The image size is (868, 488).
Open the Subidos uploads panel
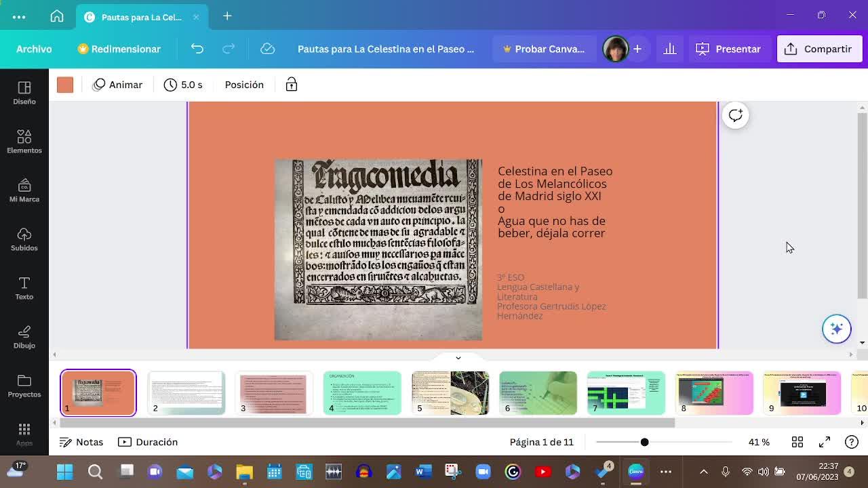coord(24,239)
